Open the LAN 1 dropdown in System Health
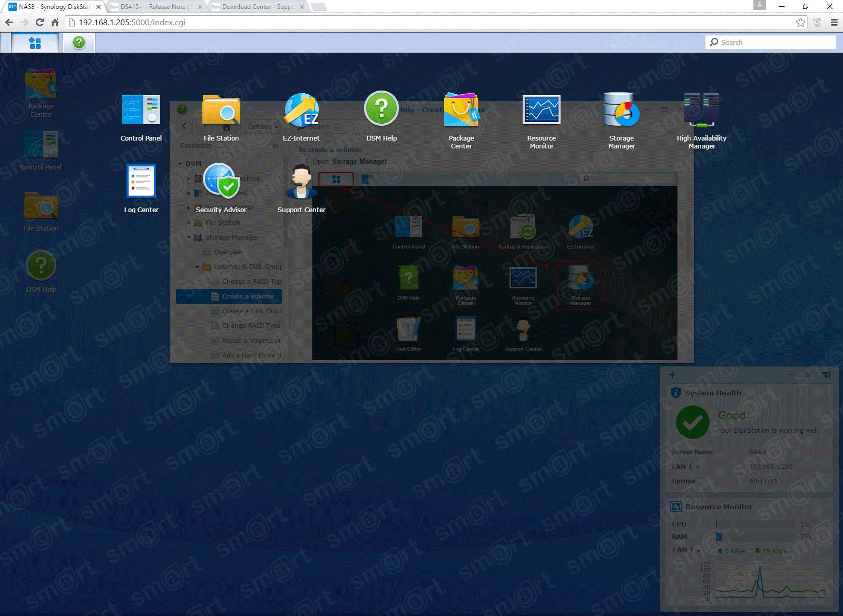The width and height of the screenshot is (843, 616). coord(686,467)
